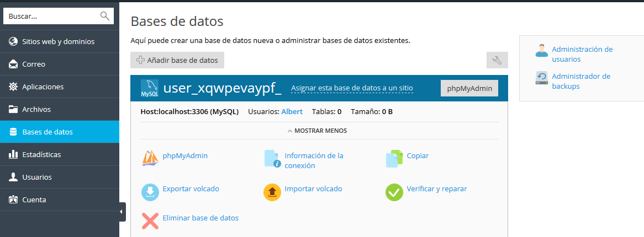Click the Administración de usuarios icon
Viewport: 644px width, 237px height.
[x=541, y=50]
